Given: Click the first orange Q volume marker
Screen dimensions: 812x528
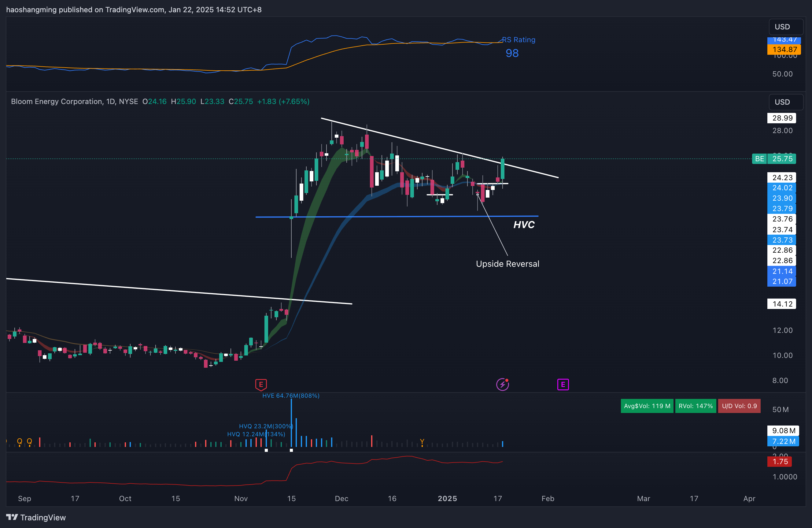Looking at the screenshot, I should click(20, 441).
